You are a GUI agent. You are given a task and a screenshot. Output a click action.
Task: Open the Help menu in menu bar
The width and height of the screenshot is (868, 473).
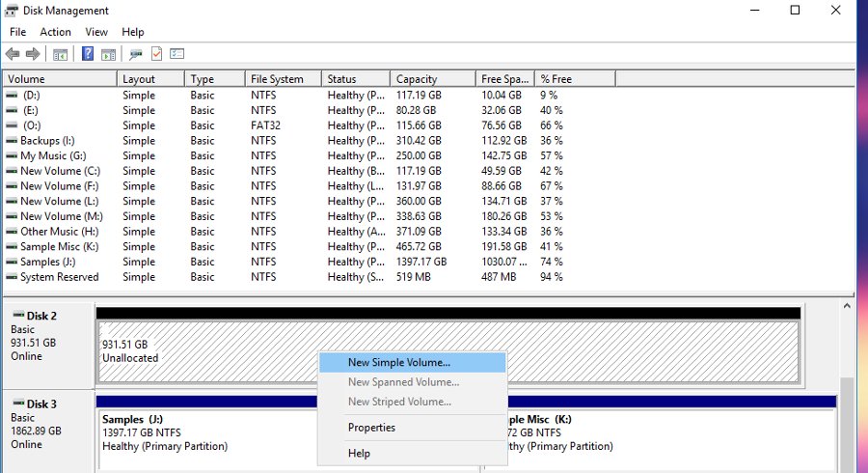point(133,32)
